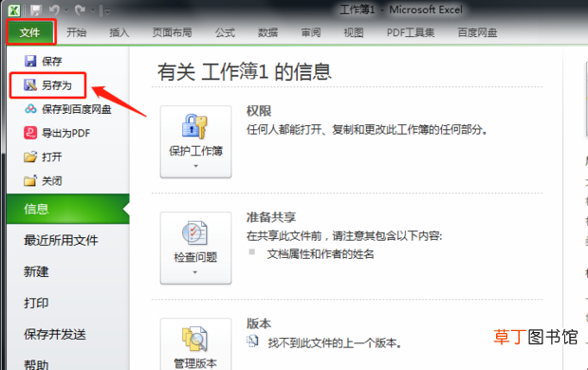The image size is (588, 370).
Task: Click the 关闭 folder icon
Action: (x=30, y=180)
